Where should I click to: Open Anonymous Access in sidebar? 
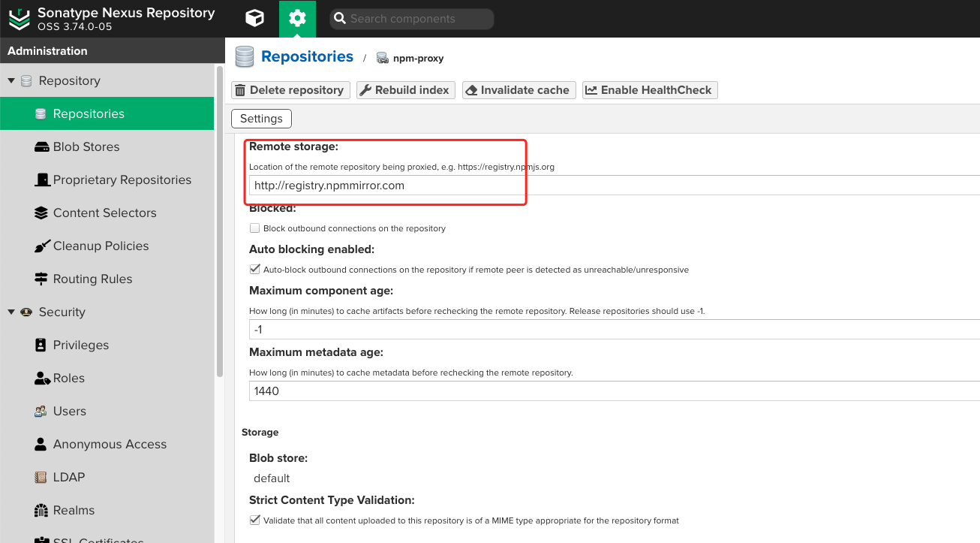(x=107, y=445)
